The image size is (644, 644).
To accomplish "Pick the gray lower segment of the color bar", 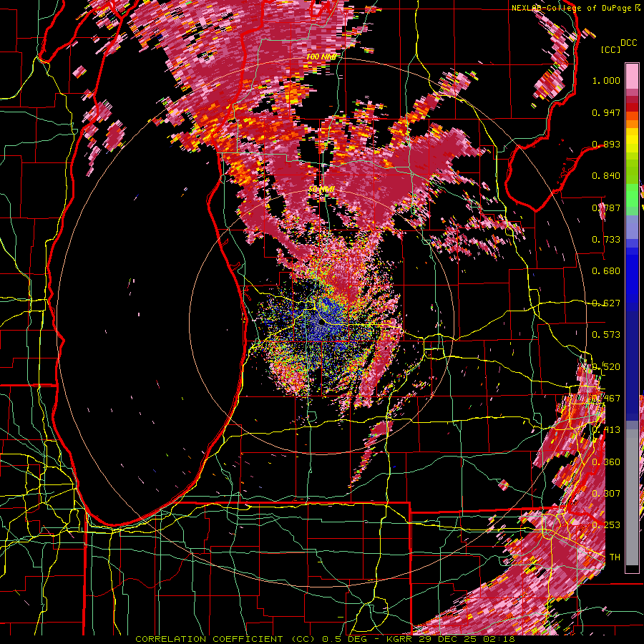I will tap(632, 499).
